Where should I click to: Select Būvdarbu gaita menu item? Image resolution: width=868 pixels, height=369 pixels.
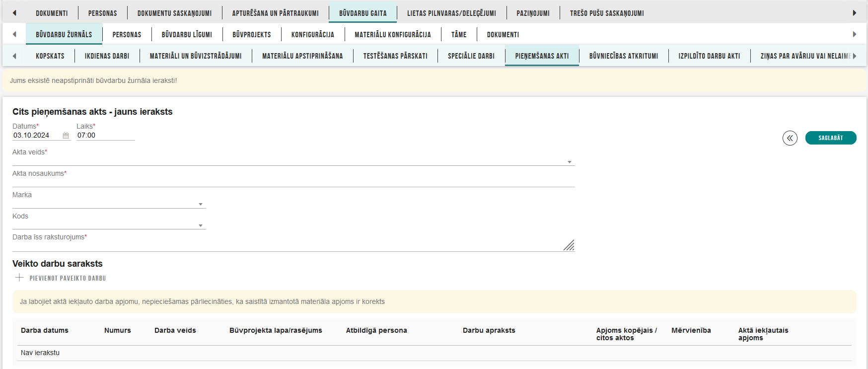pyautogui.click(x=363, y=13)
